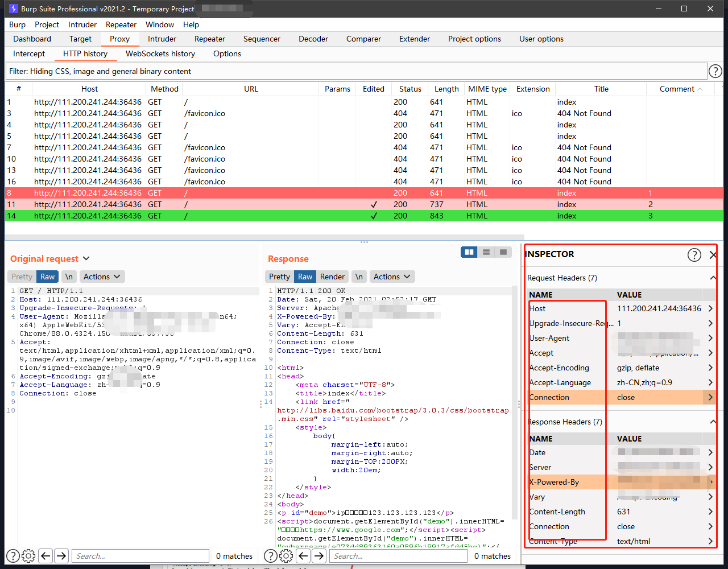Collapse the Response Headers section
Image resolution: width=728 pixels, height=569 pixels.
point(713,422)
